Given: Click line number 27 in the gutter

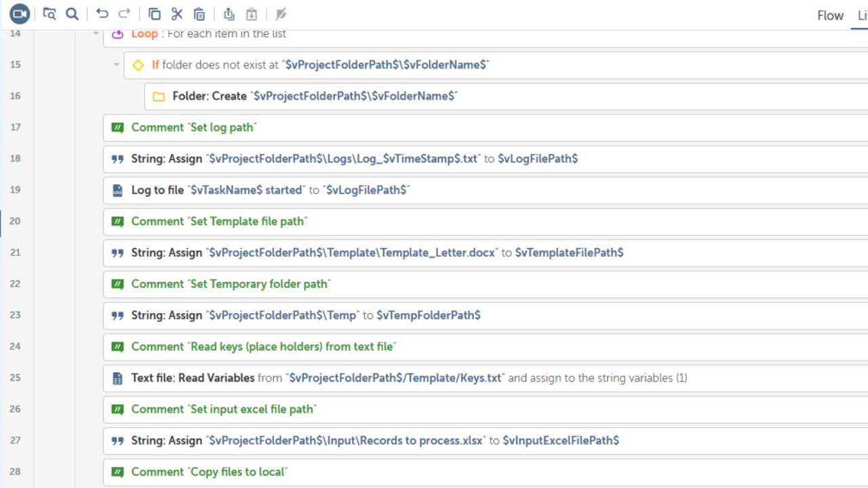Looking at the screenshot, I should (x=16, y=440).
